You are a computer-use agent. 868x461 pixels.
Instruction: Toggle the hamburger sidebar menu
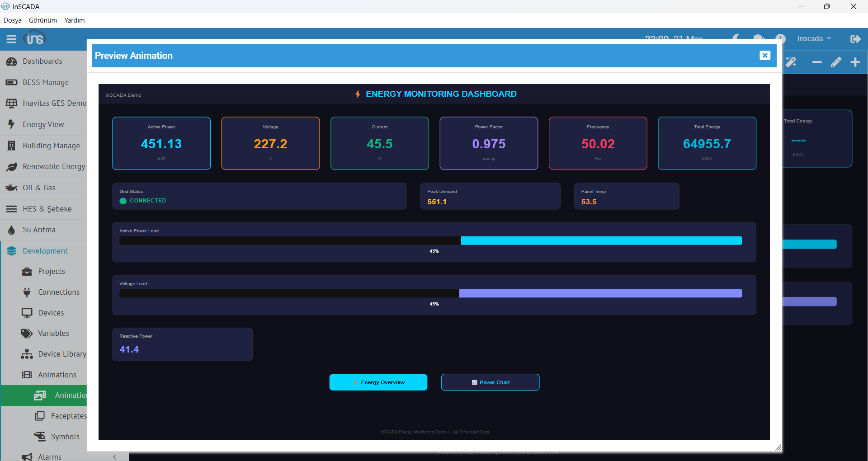(x=11, y=39)
